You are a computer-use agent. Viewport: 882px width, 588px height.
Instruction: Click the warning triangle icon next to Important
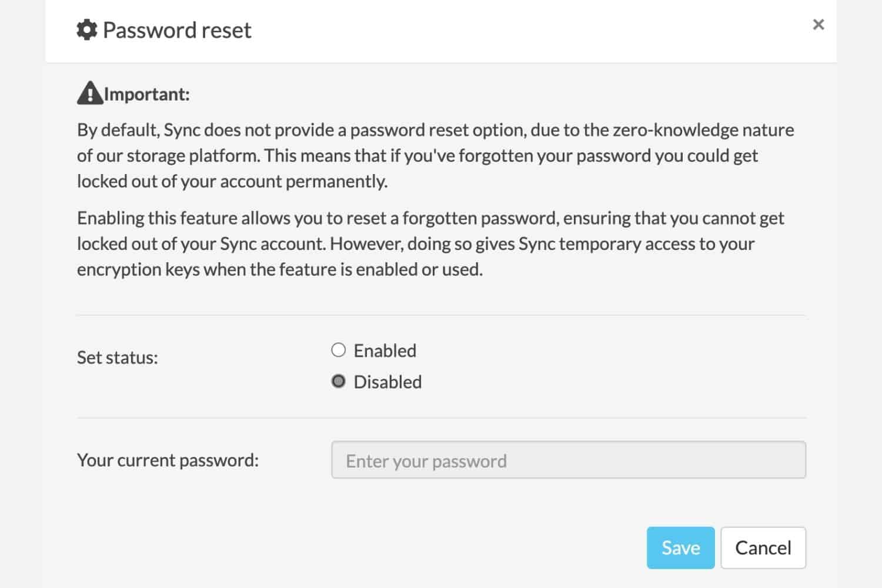90,93
